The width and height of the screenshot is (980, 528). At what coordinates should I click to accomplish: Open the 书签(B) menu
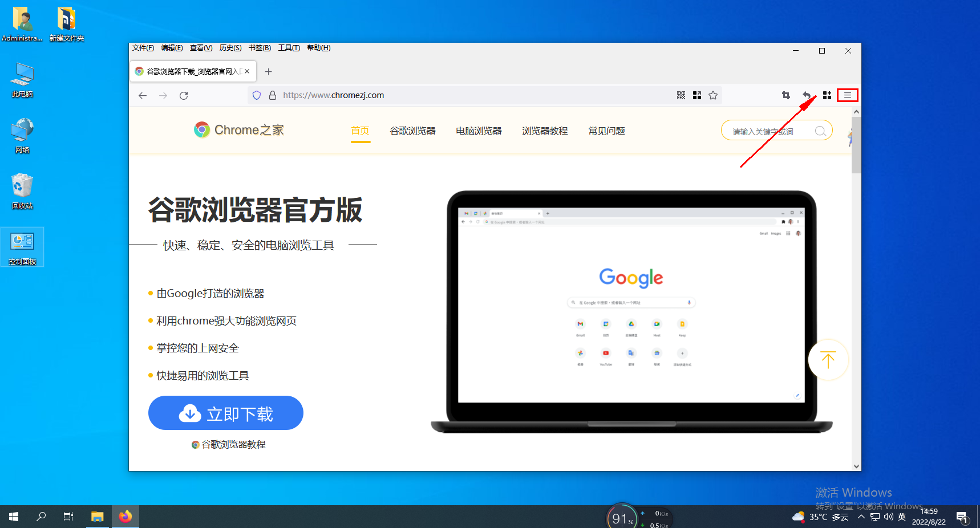[260, 48]
